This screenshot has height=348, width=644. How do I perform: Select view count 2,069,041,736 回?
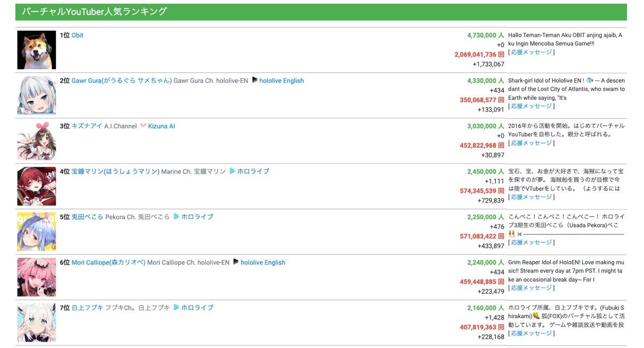coord(479,55)
